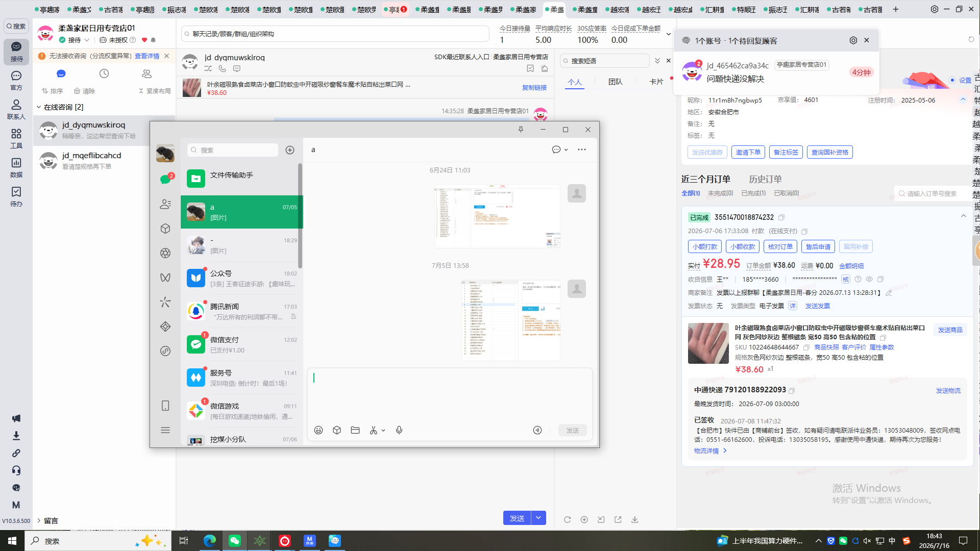
Task: Open WeChat Channels butterfly icon
Action: 165,278
